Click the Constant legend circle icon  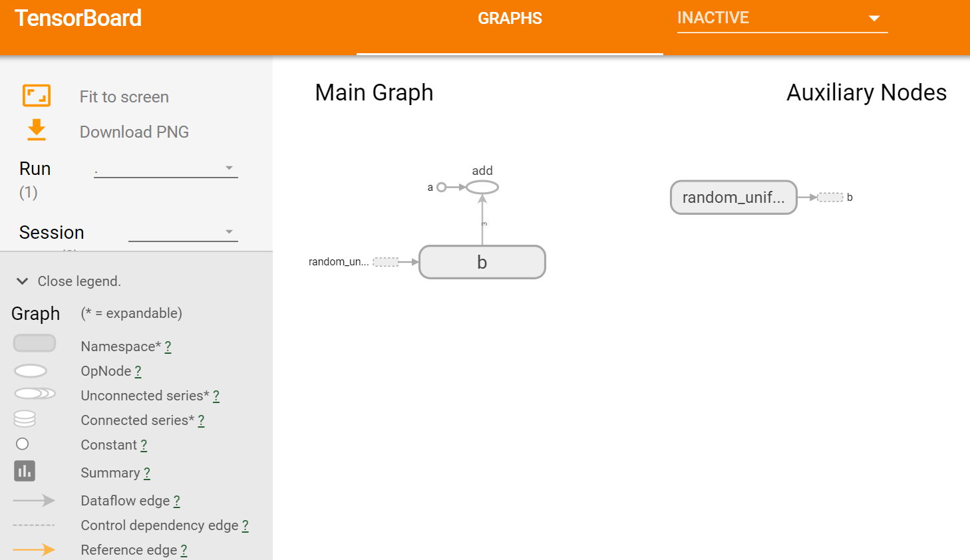click(x=23, y=444)
